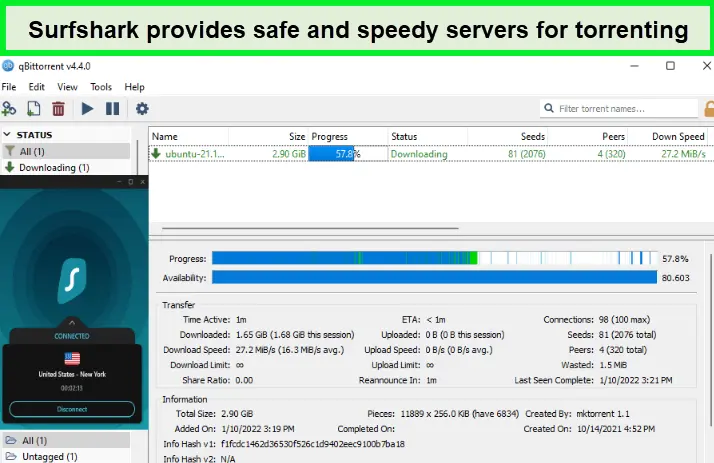Click the orange lock icon in toolbar
Viewport: 714px width, 463px height.
(709, 109)
